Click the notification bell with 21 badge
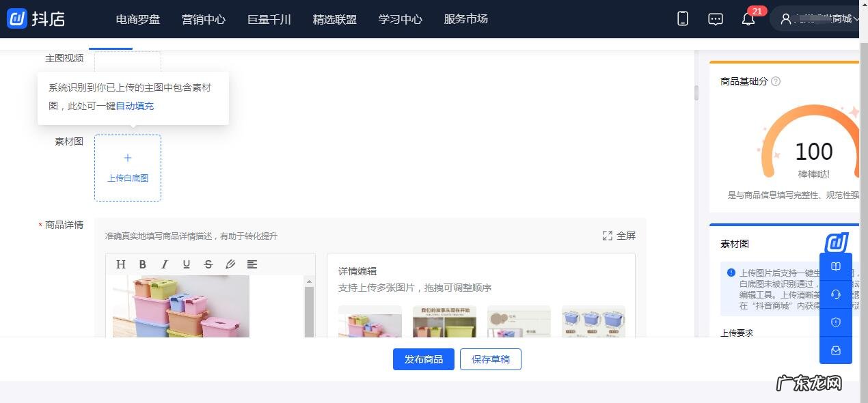This screenshot has width=868, height=403. click(748, 19)
